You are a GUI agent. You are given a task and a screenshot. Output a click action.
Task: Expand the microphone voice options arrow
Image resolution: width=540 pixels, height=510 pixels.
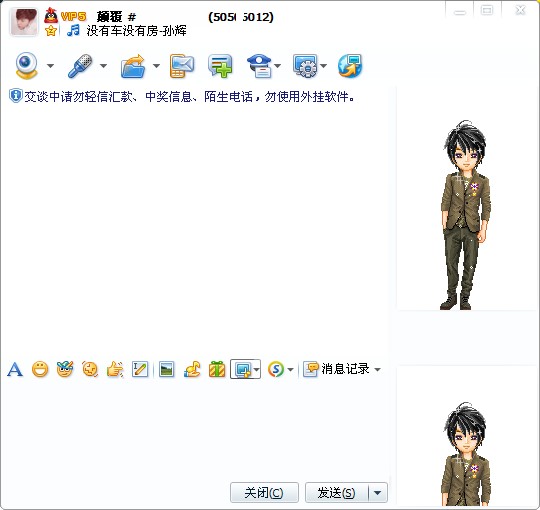pyautogui.click(x=103, y=65)
